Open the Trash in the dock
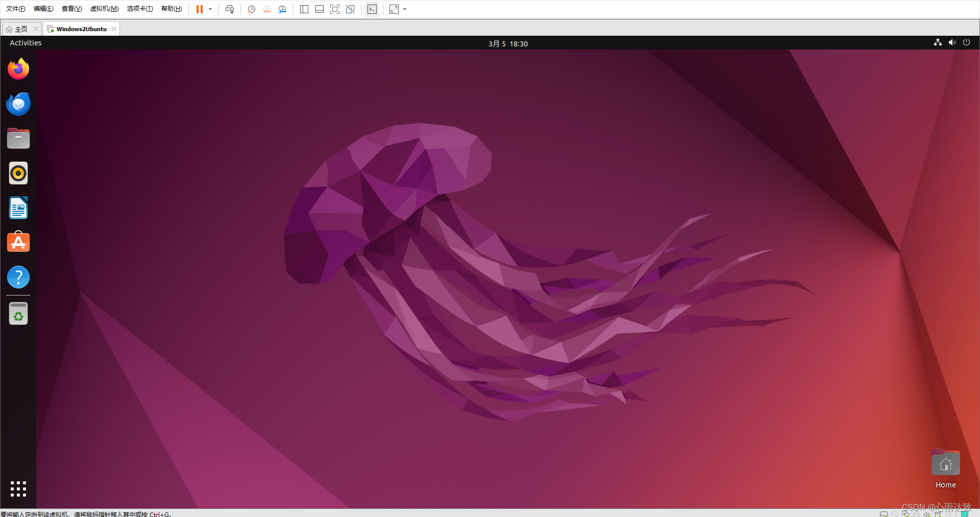The width and height of the screenshot is (980, 517). coord(18,313)
